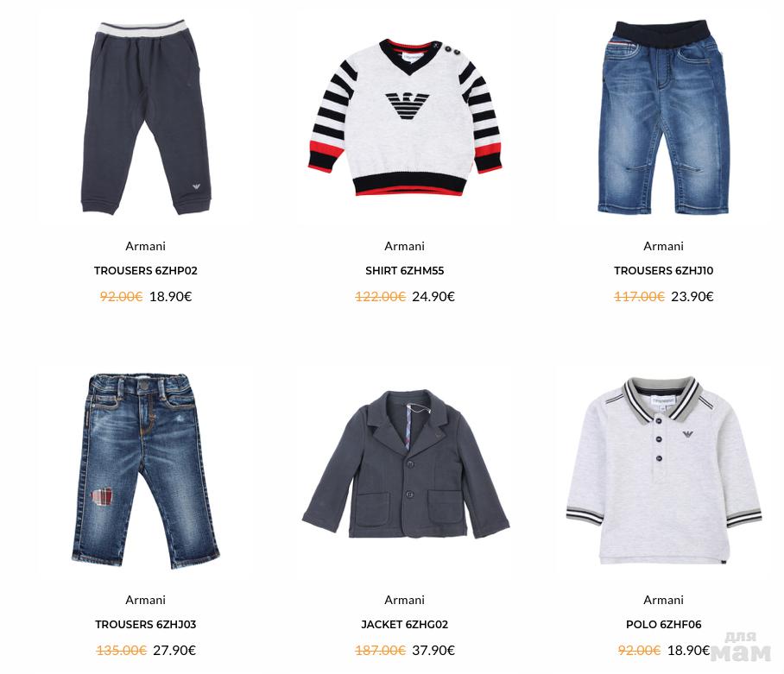784x674 pixels.
Task: Open the dark jeans with plaid patch image
Action: click(x=146, y=470)
